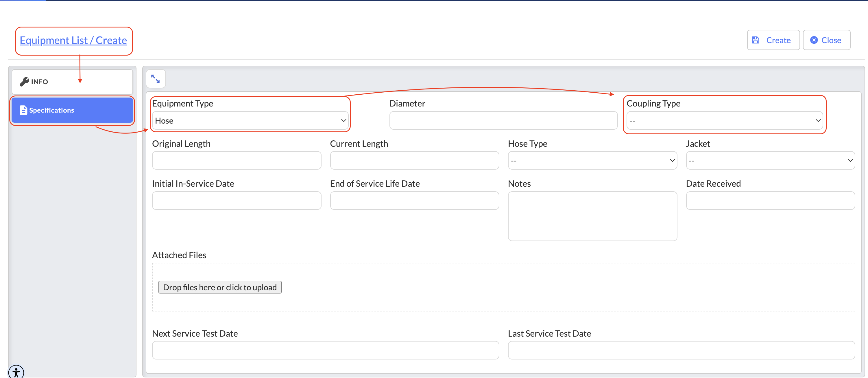Image resolution: width=868 pixels, height=378 pixels.
Task: Switch to the INFO tab
Action: [x=72, y=82]
